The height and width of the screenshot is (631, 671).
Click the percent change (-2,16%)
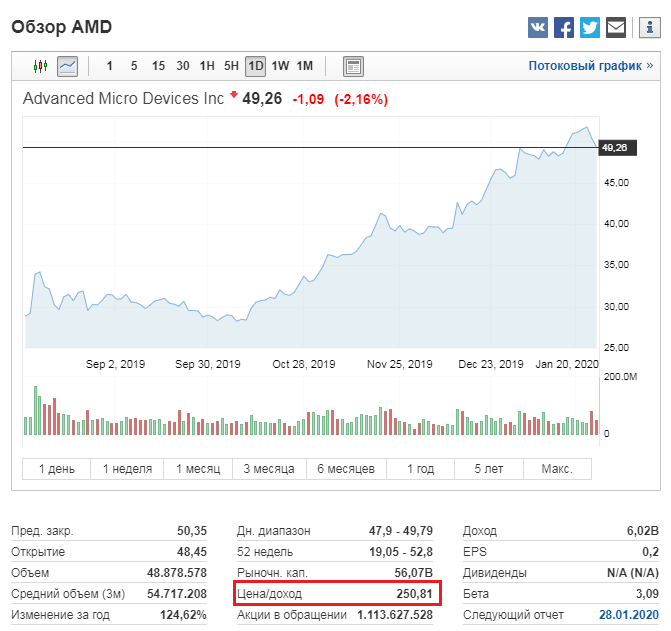361,99
